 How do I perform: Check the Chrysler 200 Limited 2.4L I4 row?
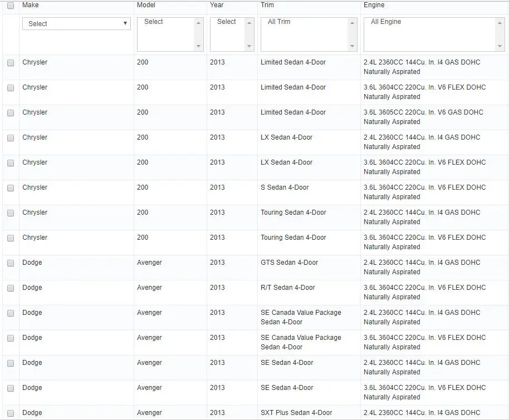click(x=11, y=63)
